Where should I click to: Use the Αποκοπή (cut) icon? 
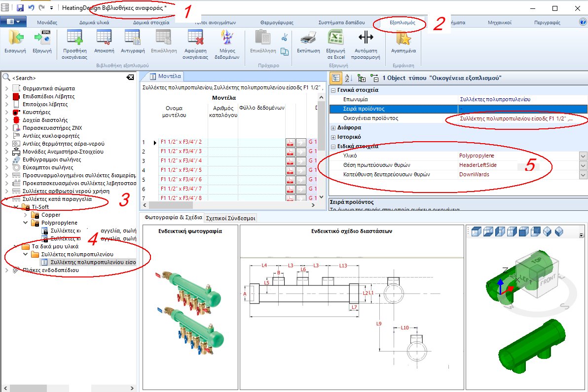tap(105, 43)
